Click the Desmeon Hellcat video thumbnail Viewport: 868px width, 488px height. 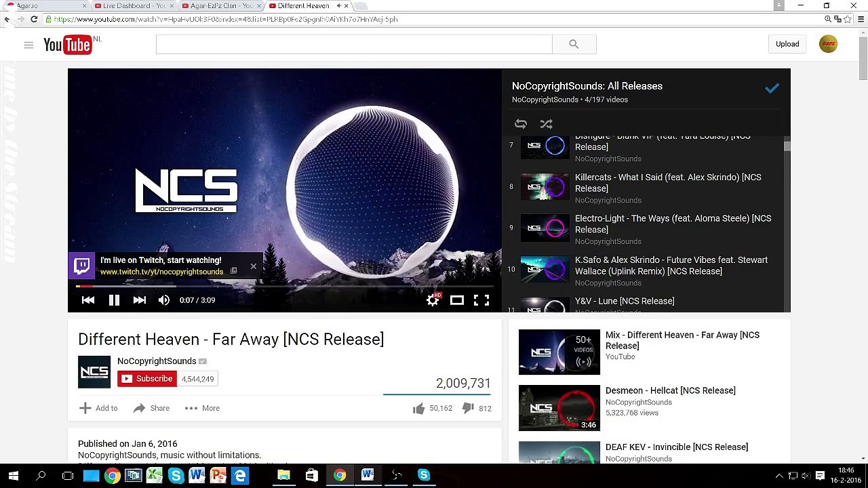[559, 408]
